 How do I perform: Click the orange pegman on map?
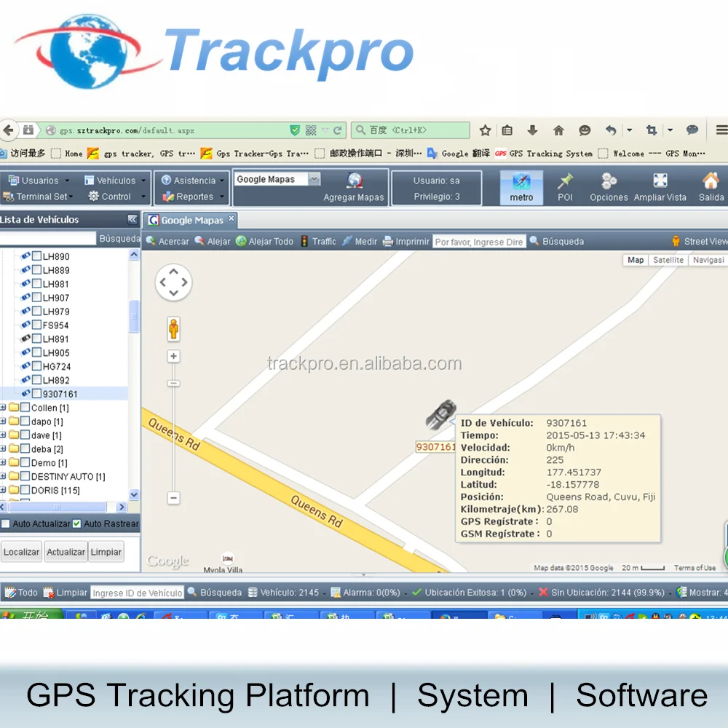click(x=174, y=329)
